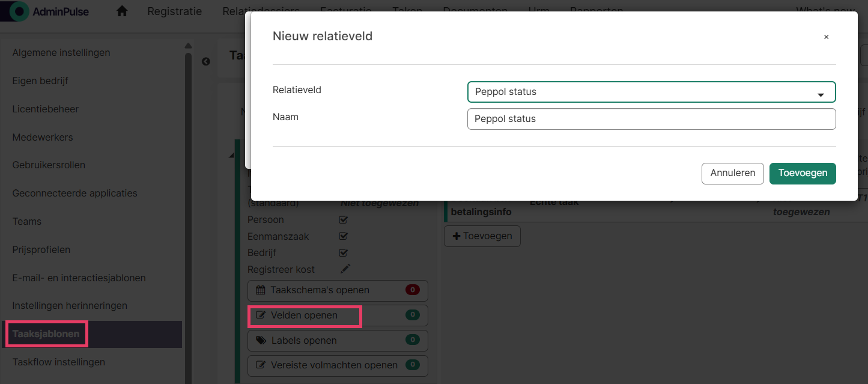The height and width of the screenshot is (384, 868).
Task: Open Gebruikersrollen settings
Action: point(49,165)
